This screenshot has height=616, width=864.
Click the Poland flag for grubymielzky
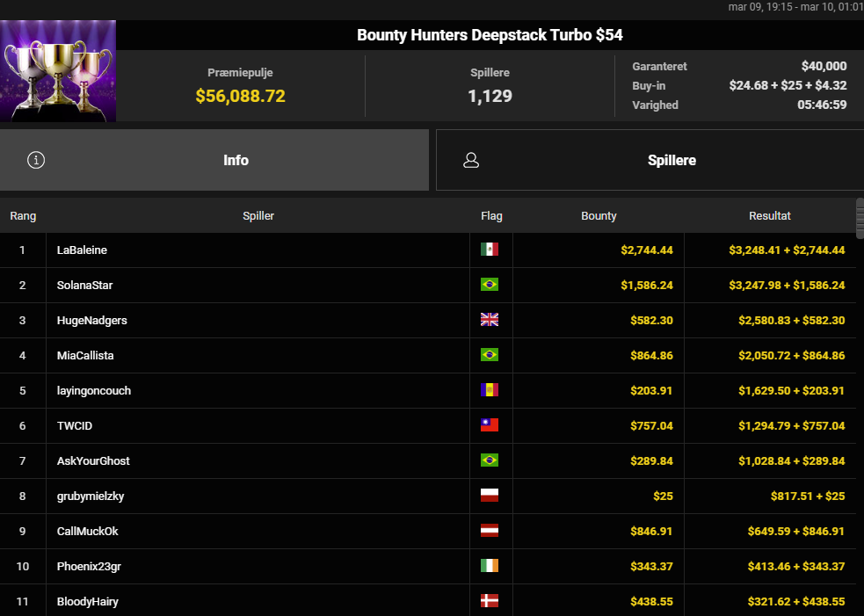click(490, 496)
